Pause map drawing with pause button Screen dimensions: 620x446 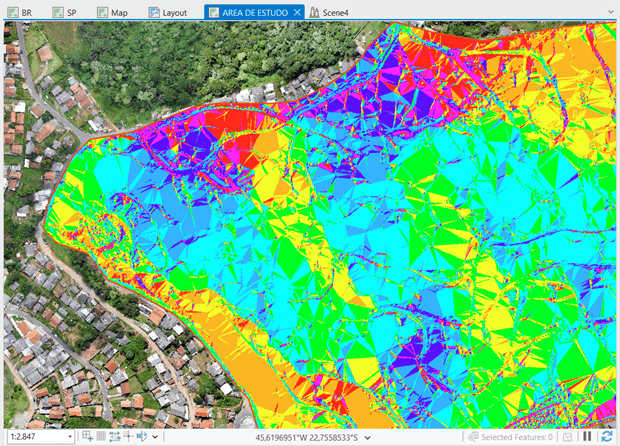click(x=588, y=437)
